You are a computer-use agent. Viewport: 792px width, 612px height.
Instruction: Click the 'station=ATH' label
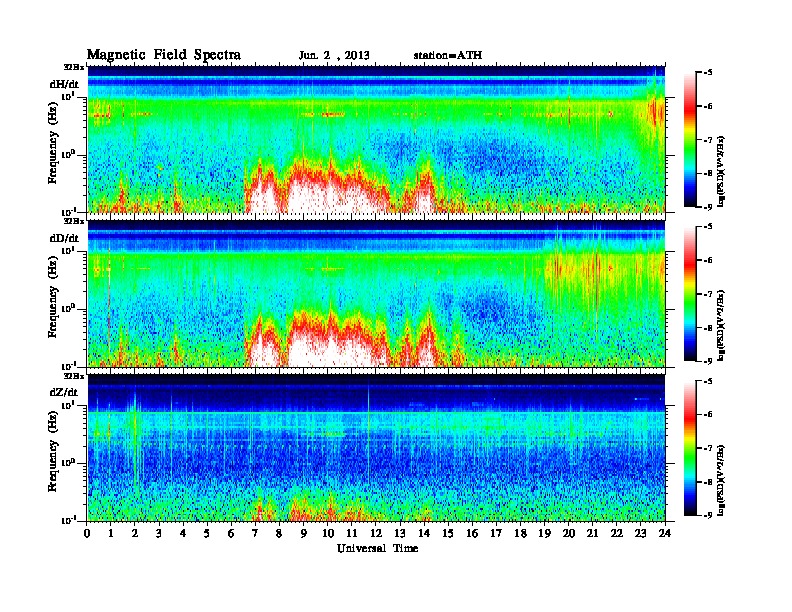[x=448, y=55]
